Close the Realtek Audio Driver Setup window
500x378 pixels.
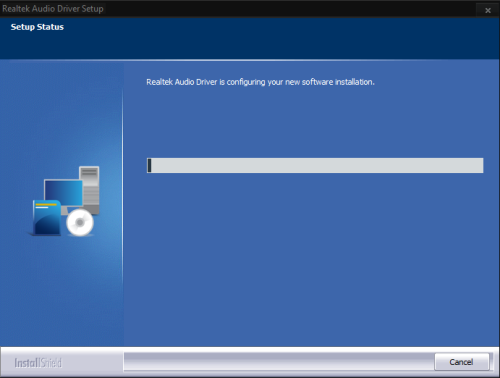coord(488,11)
